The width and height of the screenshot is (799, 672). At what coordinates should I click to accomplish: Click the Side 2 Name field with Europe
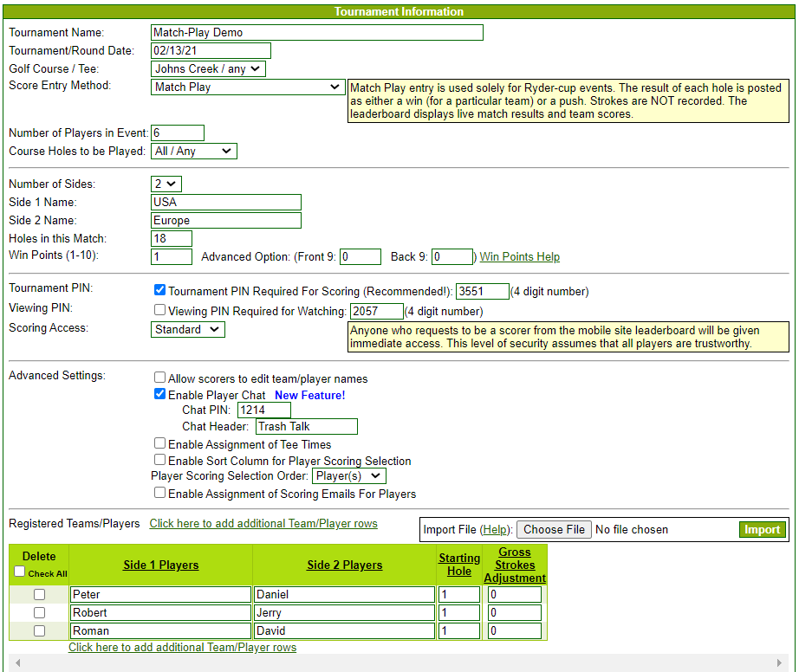pyautogui.click(x=225, y=221)
